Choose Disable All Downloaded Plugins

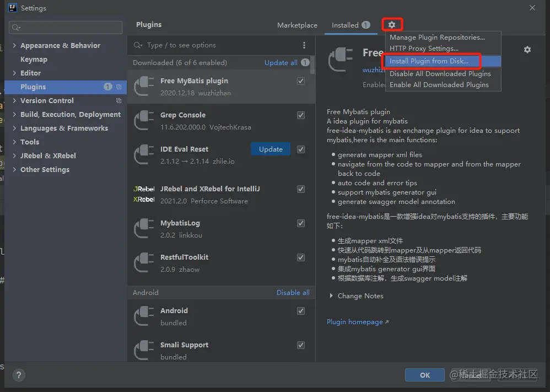pos(444,74)
